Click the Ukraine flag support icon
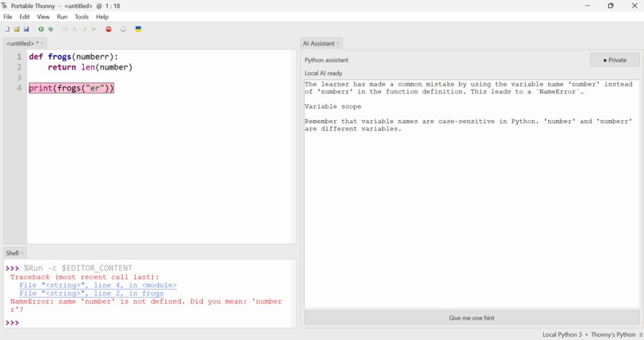The height and width of the screenshot is (340, 644). point(138,29)
